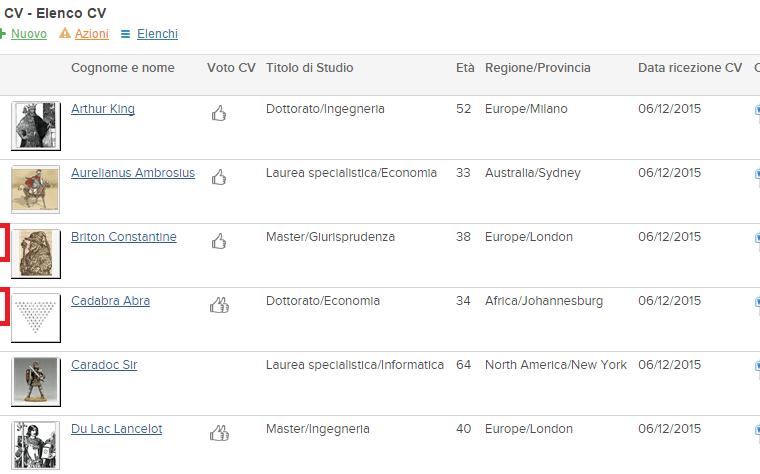Click the Titolo di Studio column header
The height and width of the screenshot is (474, 760).
pos(309,68)
